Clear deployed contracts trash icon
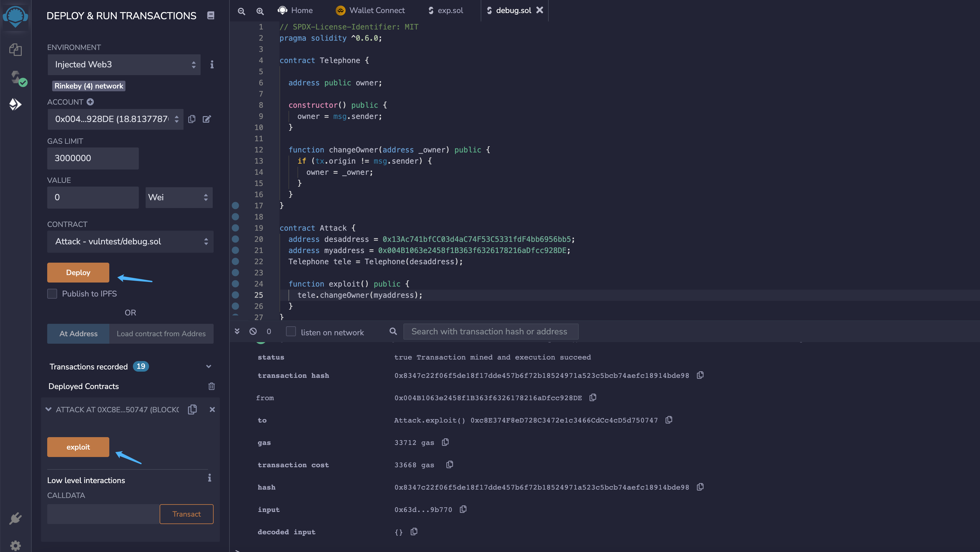The height and width of the screenshot is (552, 980). 211,386
